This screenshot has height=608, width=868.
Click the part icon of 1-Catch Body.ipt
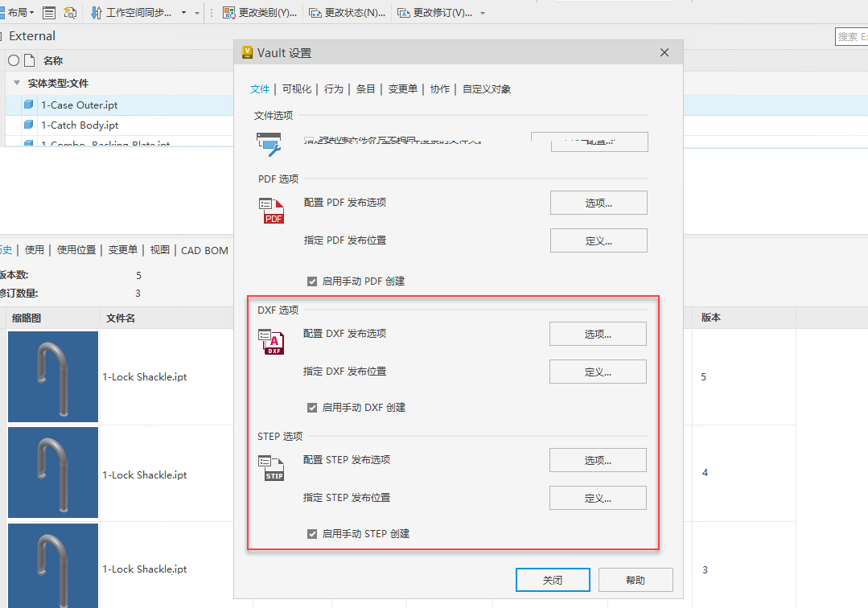(x=29, y=125)
